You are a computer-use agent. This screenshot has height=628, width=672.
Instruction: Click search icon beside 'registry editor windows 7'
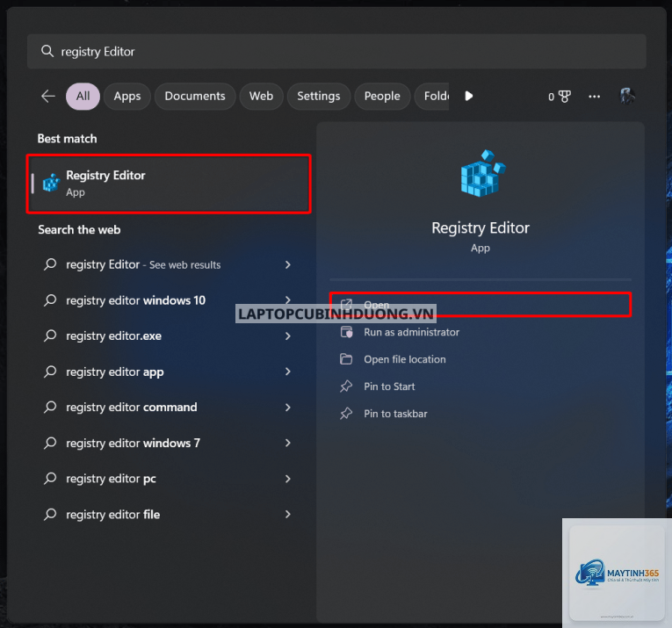coord(50,443)
